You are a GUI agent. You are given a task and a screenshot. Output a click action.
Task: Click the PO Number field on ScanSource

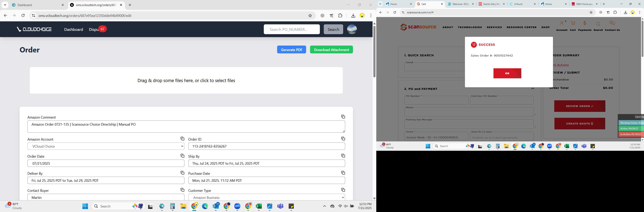pos(436,100)
